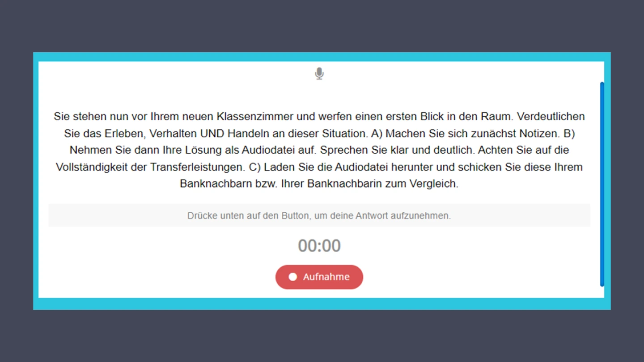Click the phrase 'zum Vergleich.'
Viewport: 644px width, 362px height.
[x=421, y=184]
